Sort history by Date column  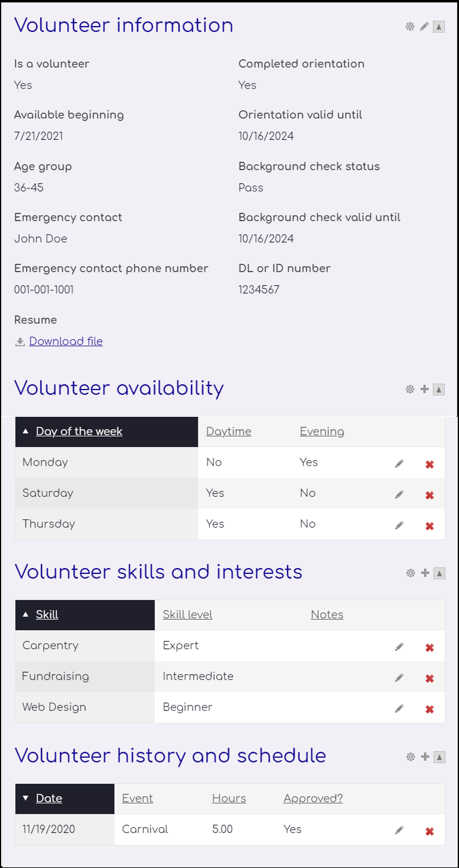(x=49, y=798)
